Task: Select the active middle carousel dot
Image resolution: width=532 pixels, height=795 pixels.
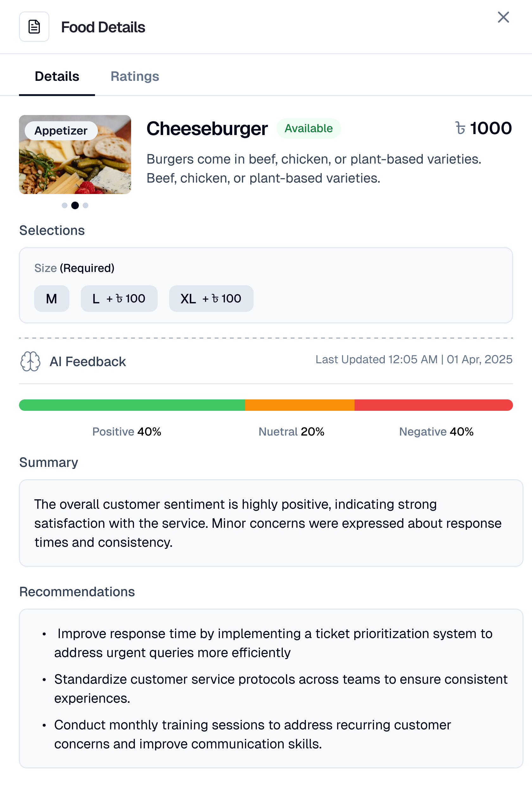Action: point(75,205)
